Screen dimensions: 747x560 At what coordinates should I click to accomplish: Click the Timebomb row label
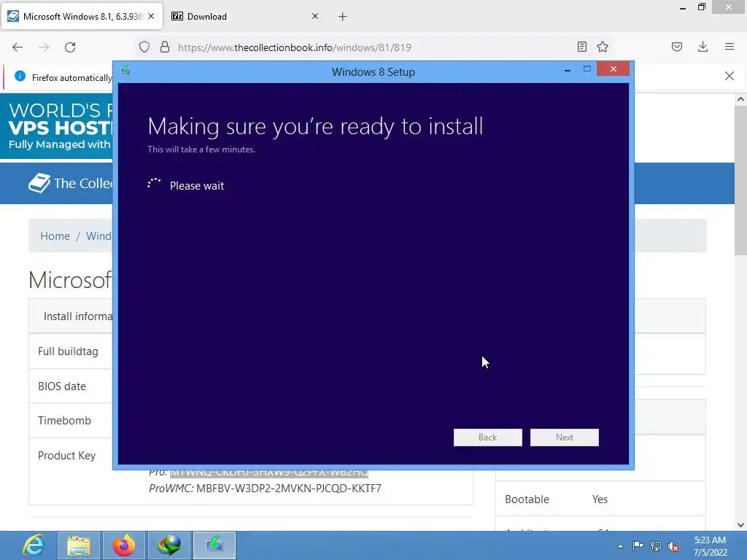point(64,421)
